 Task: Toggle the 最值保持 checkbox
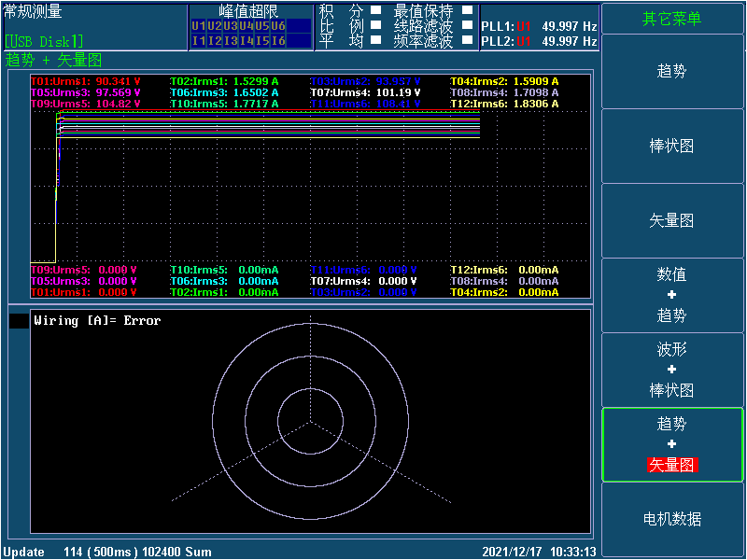click(467, 11)
